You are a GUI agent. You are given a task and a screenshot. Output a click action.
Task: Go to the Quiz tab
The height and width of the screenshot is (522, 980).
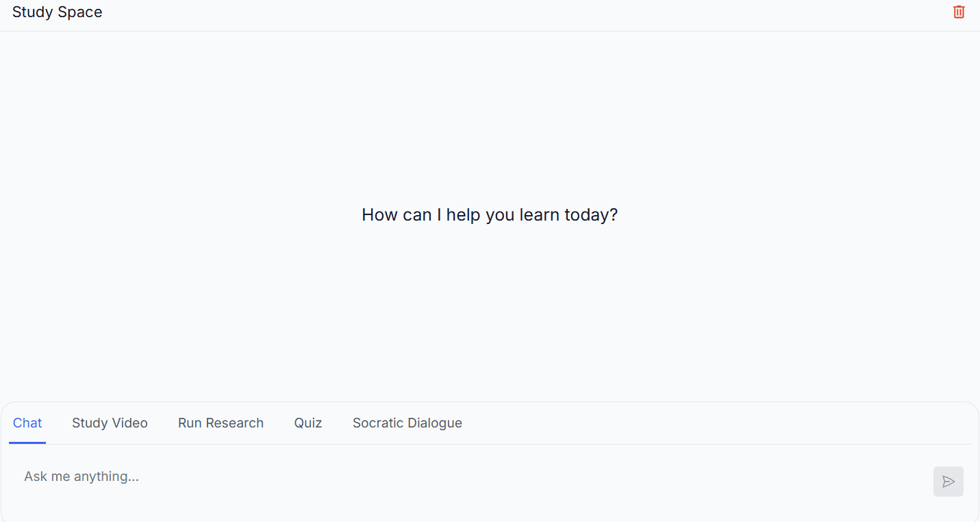pos(308,423)
